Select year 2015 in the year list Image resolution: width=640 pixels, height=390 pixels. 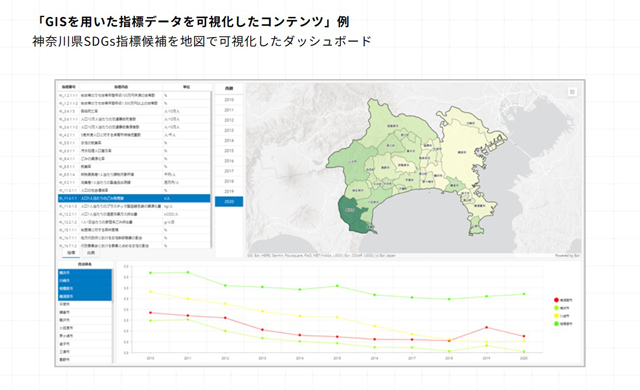pyautogui.click(x=229, y=151)
